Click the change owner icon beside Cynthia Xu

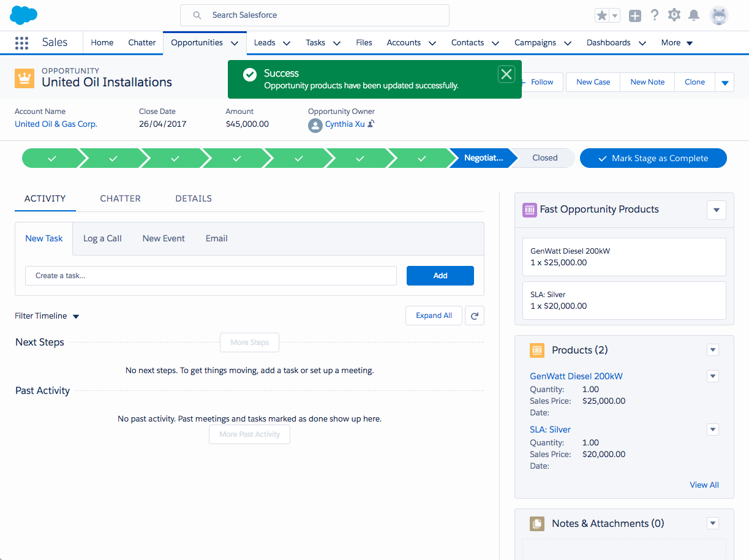pyautogui.click(x=371, y=124)
